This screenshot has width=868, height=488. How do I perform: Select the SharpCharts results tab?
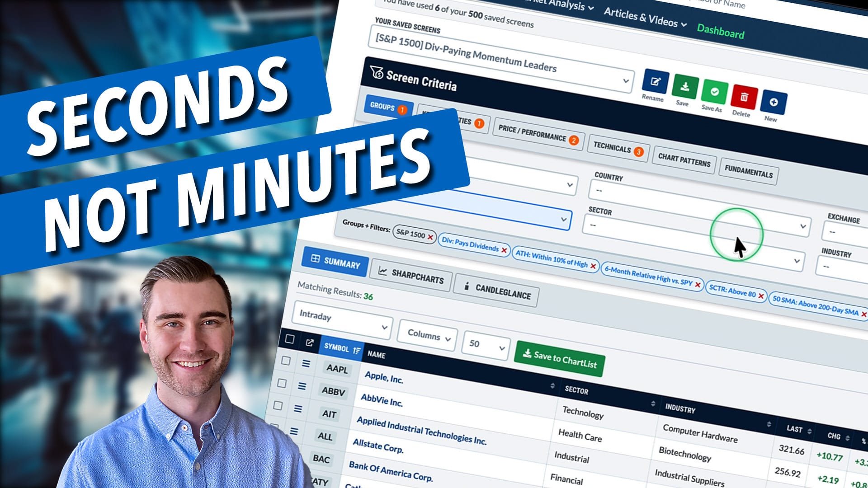[x=410, y=274]
